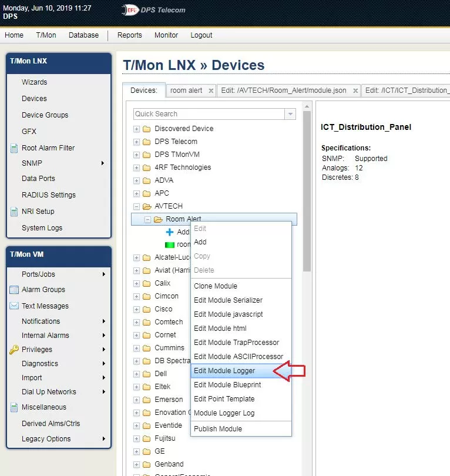Collapse the AVTECH tree node

pyautogui.click(x=137, y=206)
